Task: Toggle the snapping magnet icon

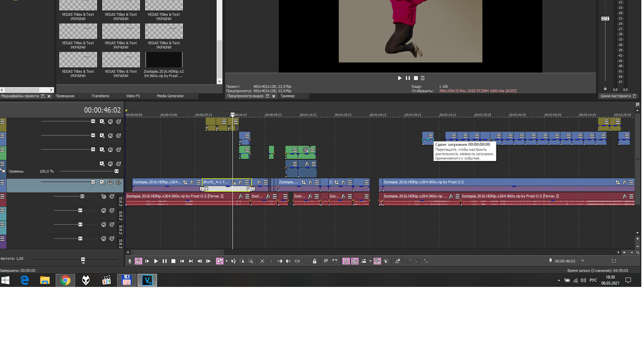Action: [346, 261]
